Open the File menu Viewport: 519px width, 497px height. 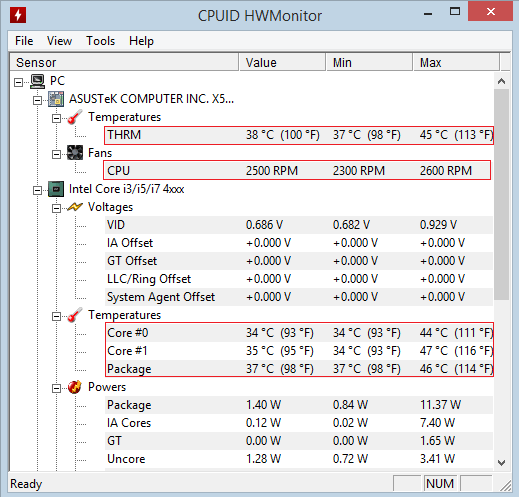click(24, 41)
